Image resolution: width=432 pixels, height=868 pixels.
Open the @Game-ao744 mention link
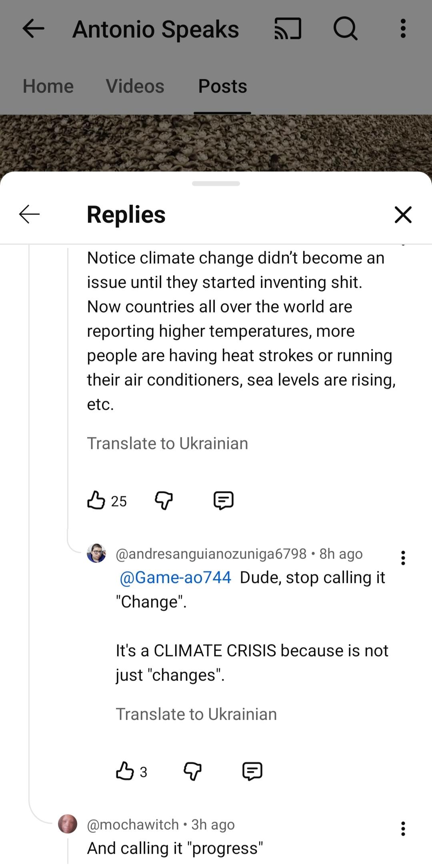175,578
